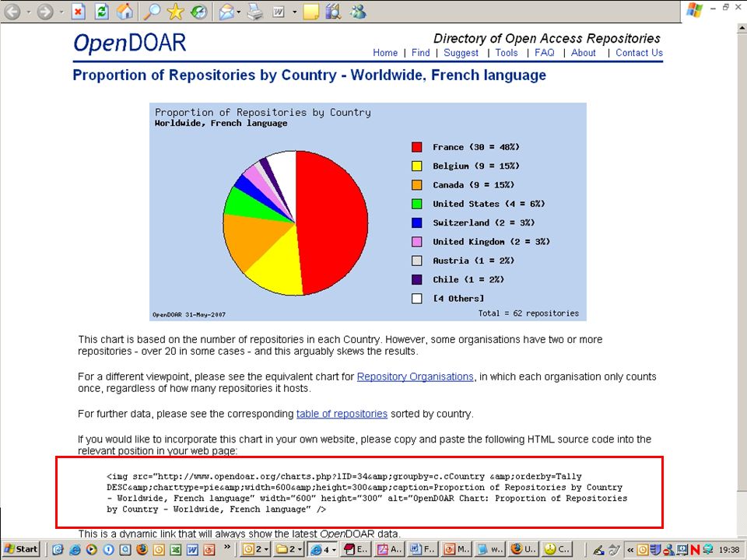The image size is (747, 560).
Task: Click the yellow Belgium legend swatch
Action: click(x=417, y=166)
